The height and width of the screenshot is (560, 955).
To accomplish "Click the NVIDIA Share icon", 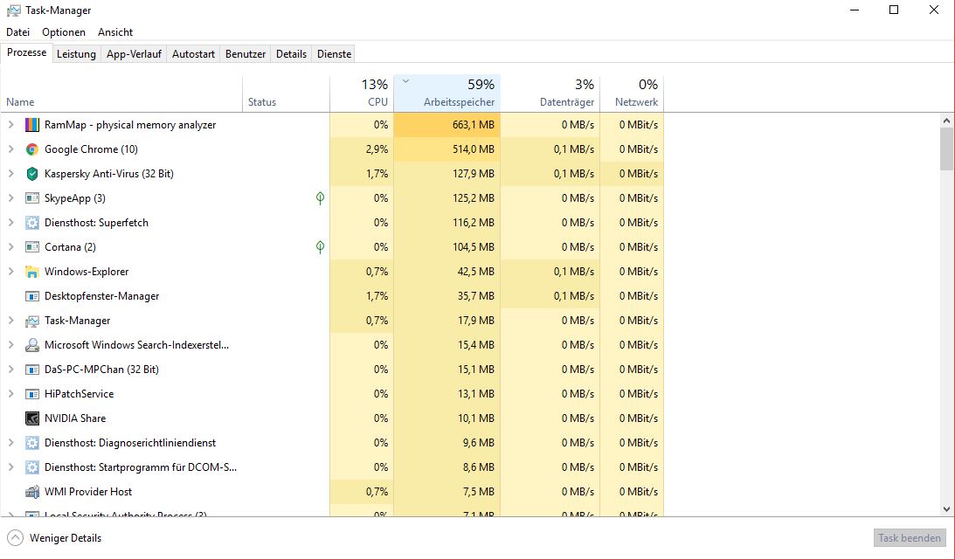I will pos(31,418).
